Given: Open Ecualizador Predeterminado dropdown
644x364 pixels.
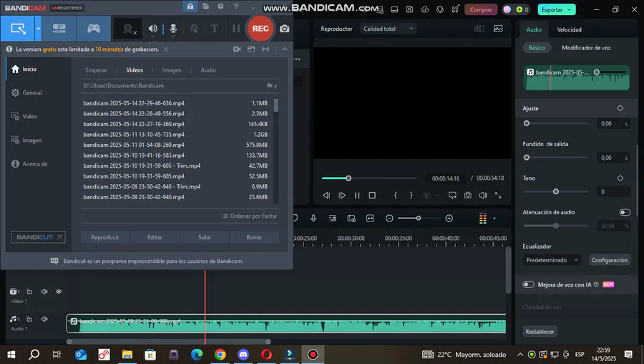Looking at the screenshot, I should pyautogui.click(x=552, y=260).
